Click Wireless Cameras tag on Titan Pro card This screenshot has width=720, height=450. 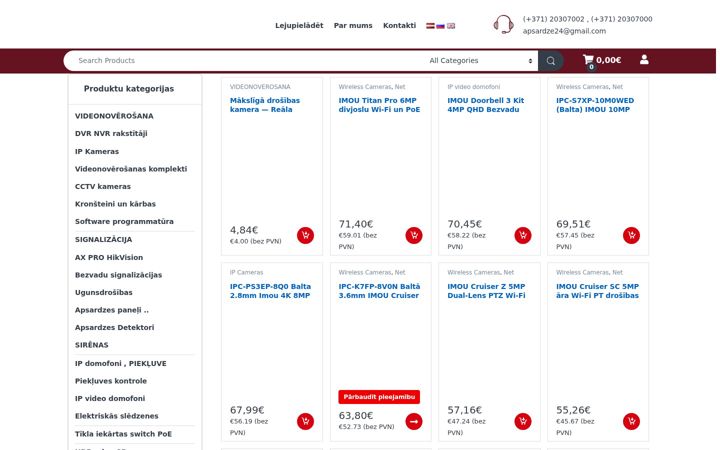point(365,87)
